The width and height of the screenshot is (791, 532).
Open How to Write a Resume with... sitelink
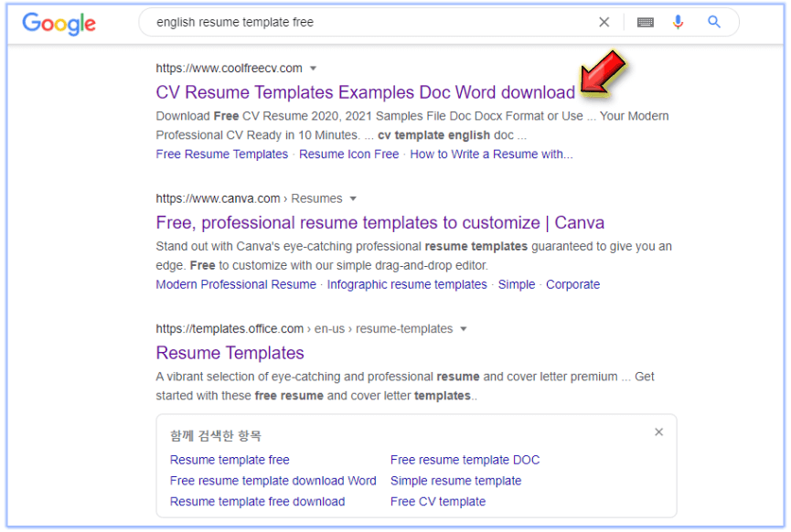click(491, 154)
